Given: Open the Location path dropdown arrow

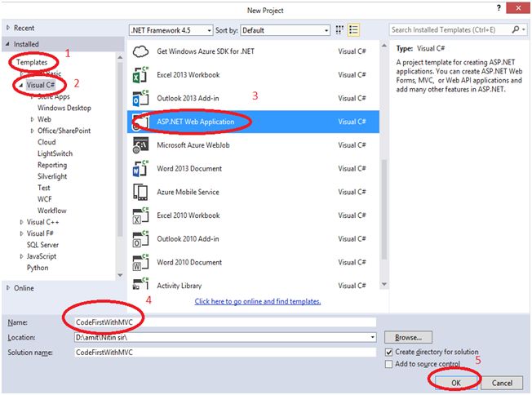Looking at the screenshot, I should tap(373, 337).
